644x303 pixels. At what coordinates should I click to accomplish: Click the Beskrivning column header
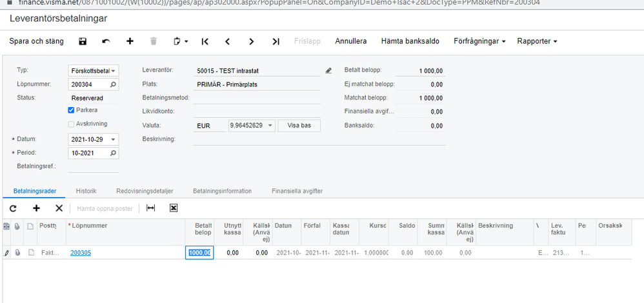[496, 226]
